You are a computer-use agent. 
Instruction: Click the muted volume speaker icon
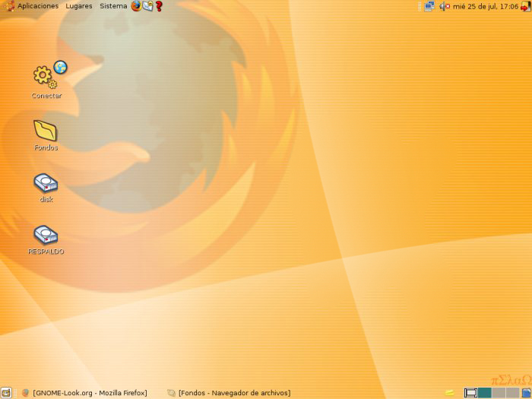click(x=444, y=6)
